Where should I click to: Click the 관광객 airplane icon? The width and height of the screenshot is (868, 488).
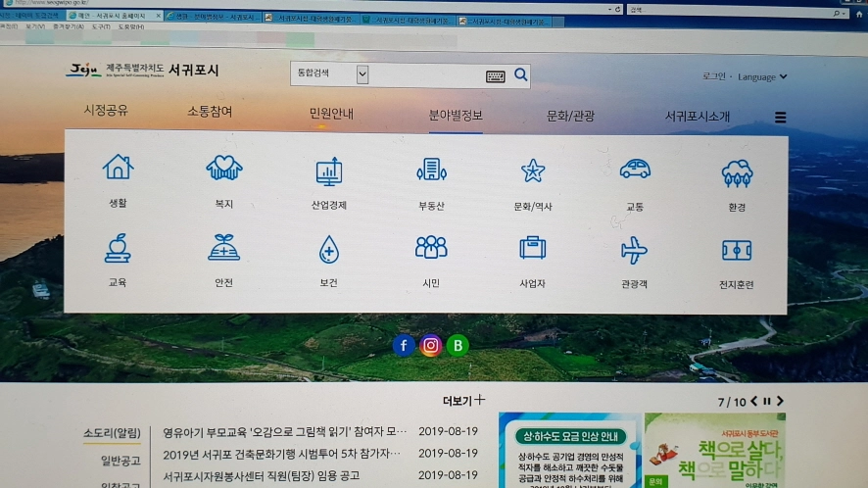click(634, 250)
